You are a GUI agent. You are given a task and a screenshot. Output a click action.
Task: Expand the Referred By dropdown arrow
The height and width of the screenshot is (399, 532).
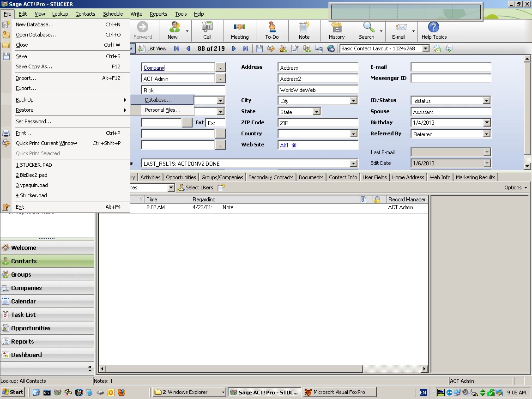point(487,134)
